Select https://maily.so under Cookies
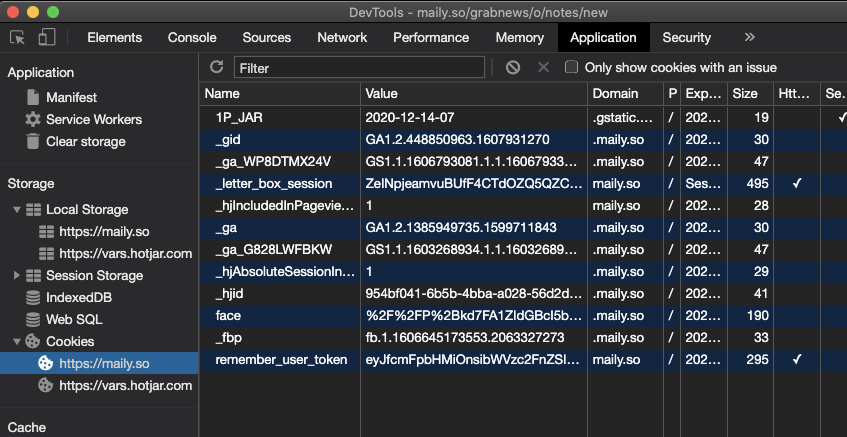This screenshot has height=437, width=847. point(104,364)
